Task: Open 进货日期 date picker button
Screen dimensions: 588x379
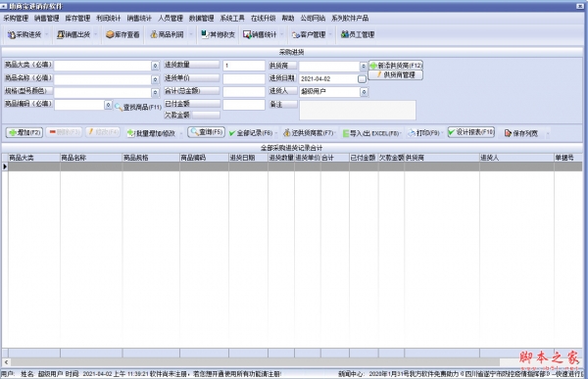Action: tap(362, 79)
